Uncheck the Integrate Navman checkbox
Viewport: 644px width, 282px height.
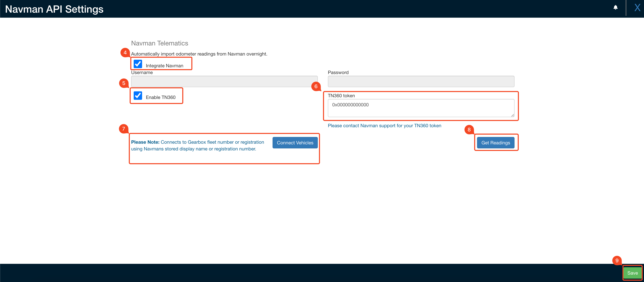click(138, 64)
